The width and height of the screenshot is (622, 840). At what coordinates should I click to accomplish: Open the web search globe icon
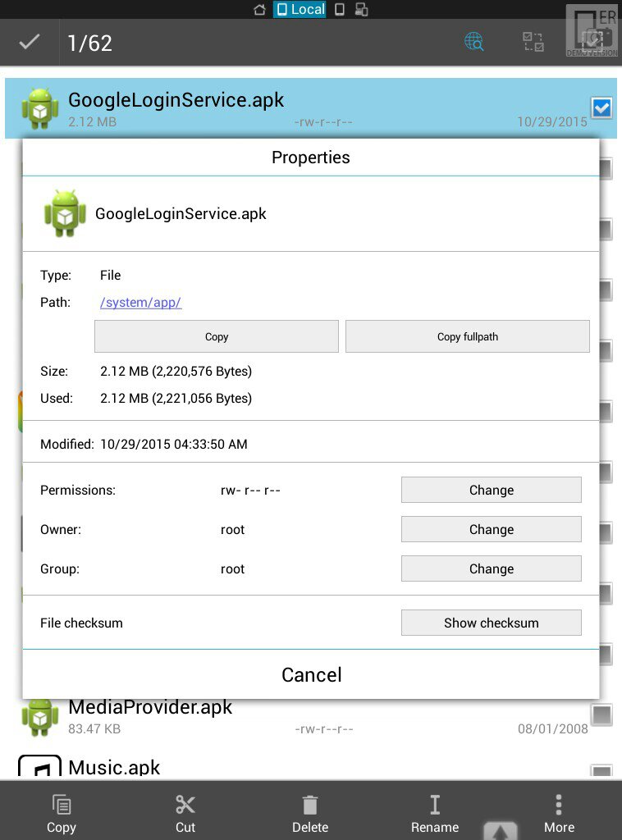click(x=474, y=42)
